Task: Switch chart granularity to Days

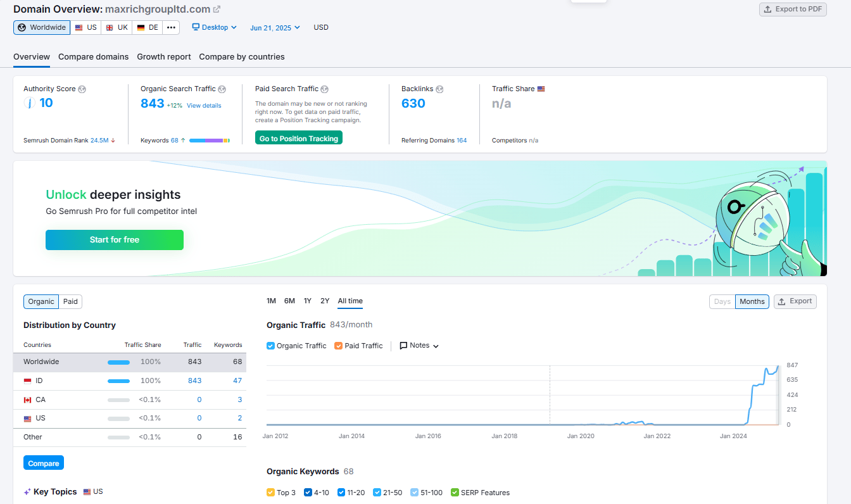Action: [722, 301]
